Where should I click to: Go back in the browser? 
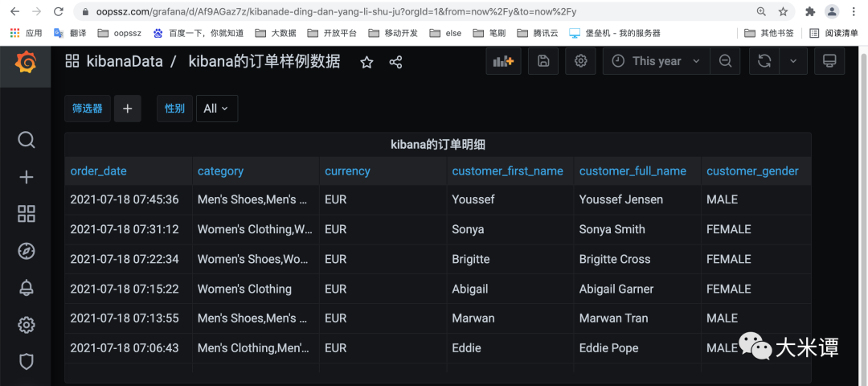point(15,11)
